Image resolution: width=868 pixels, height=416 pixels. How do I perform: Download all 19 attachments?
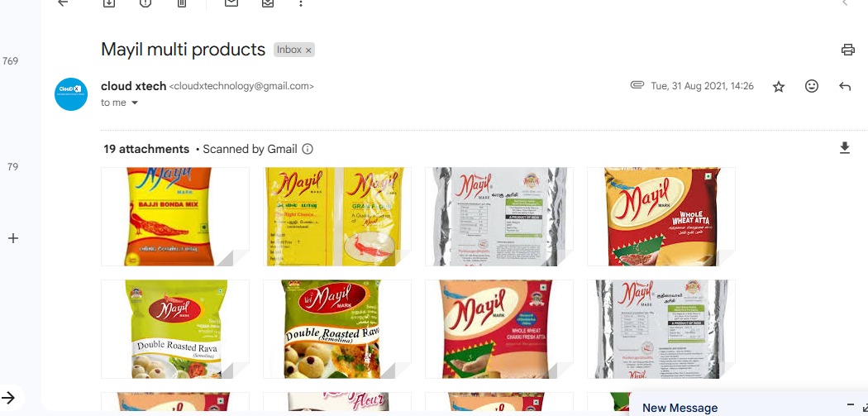pos(845,148)
